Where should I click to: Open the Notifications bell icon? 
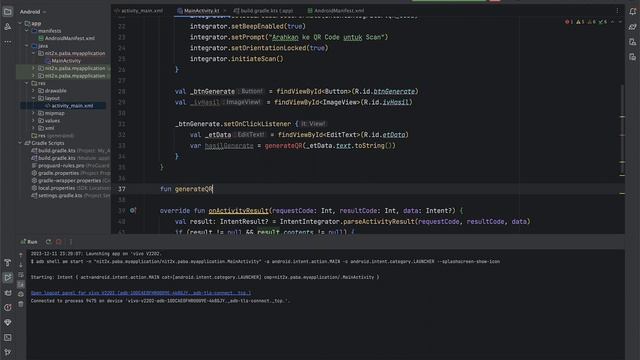633,12
